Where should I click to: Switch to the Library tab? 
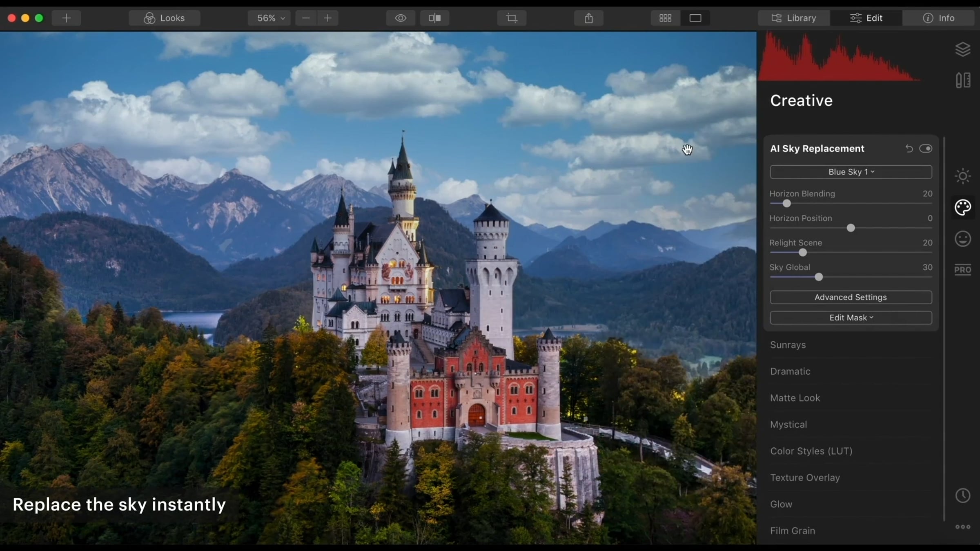pyautogui.click(x=793, y=18)
